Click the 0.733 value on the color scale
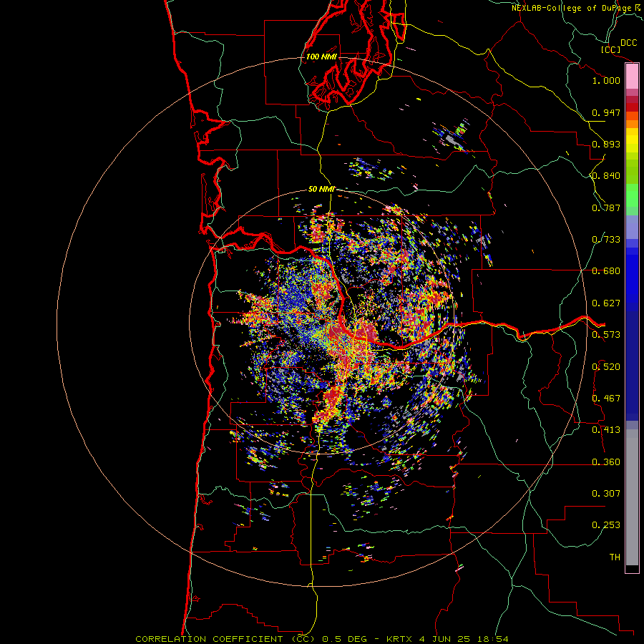The image size is (644, 644). click(x=606, y=240)
